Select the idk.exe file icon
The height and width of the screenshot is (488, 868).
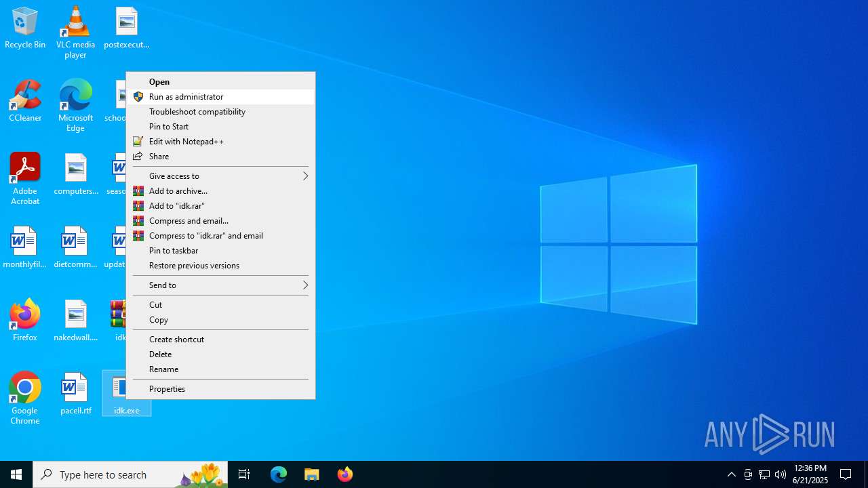pos(126,394)
